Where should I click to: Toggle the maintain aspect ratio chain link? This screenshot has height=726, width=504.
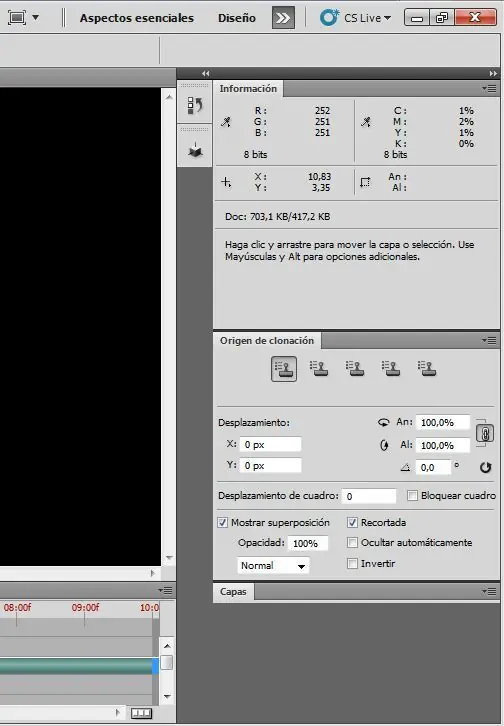coord(485,434)
